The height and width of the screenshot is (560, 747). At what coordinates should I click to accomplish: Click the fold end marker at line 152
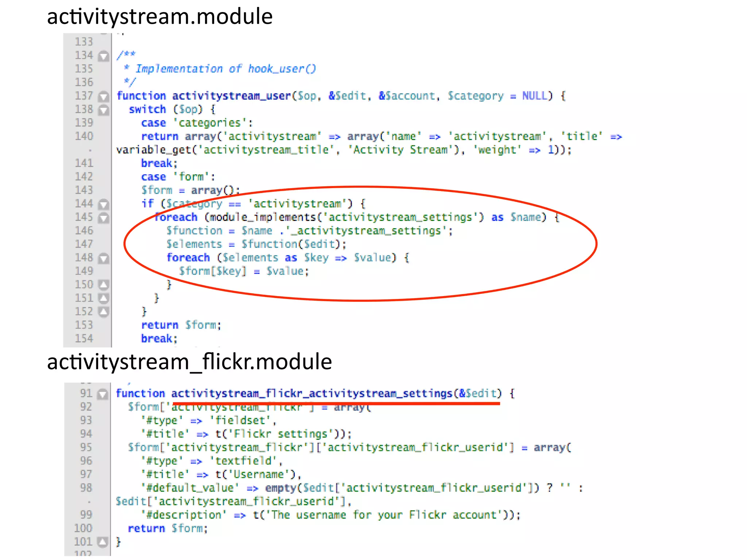[x=104, y=312]
